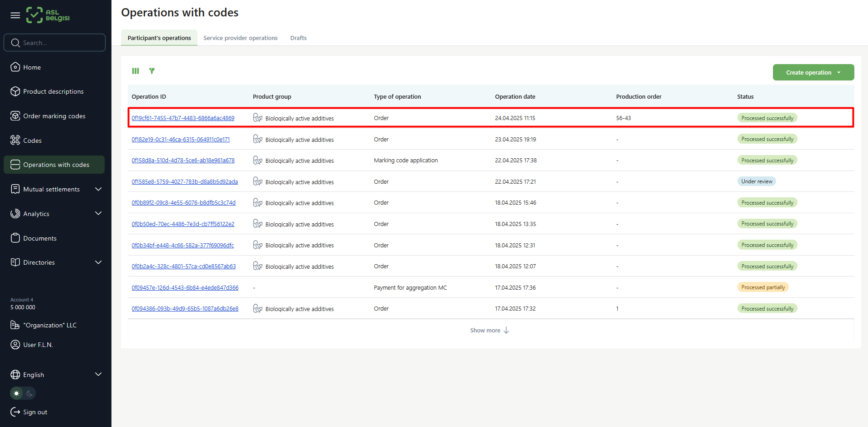Click the Mutual settlements icon
The image size is (868, 427).
(x=15, y=189)
